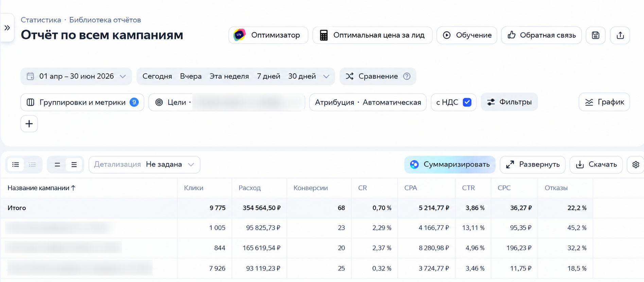
Task: Open the help question mark next to Сравнение
Action: (x=407, y=76)
